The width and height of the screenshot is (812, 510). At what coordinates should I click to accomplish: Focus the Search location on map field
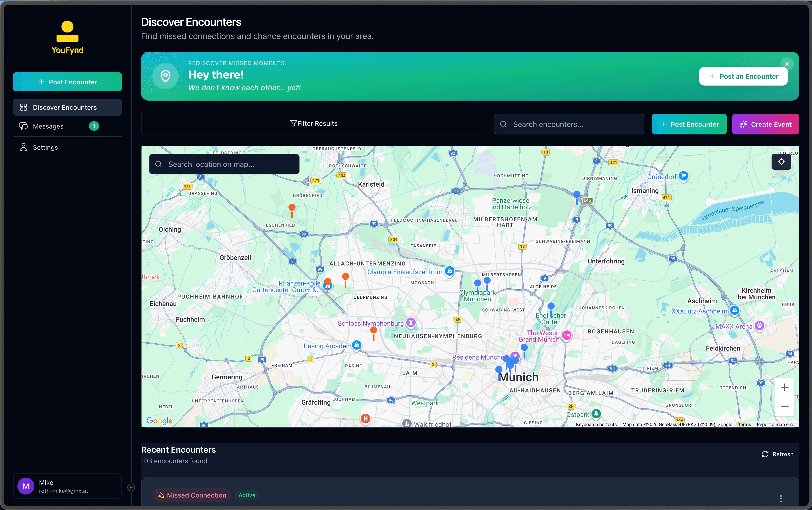[x=224, y=164]
